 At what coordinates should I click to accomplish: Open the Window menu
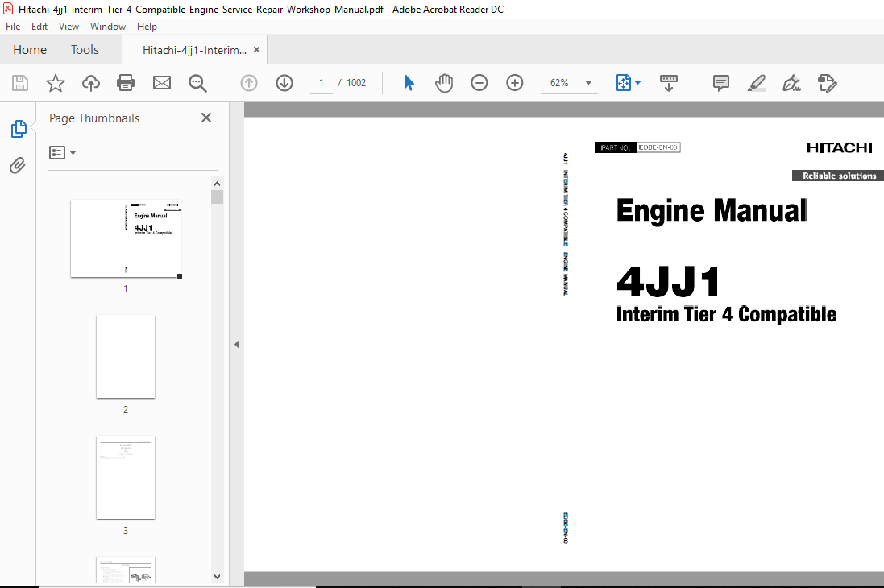tap(108, 27)
